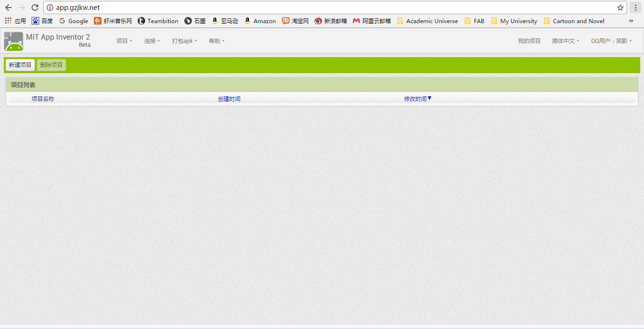Viewport: 644px width, 329px height.
Task: Open the Academic Universe bookmark folder
Action: click(x=427, y=21)
